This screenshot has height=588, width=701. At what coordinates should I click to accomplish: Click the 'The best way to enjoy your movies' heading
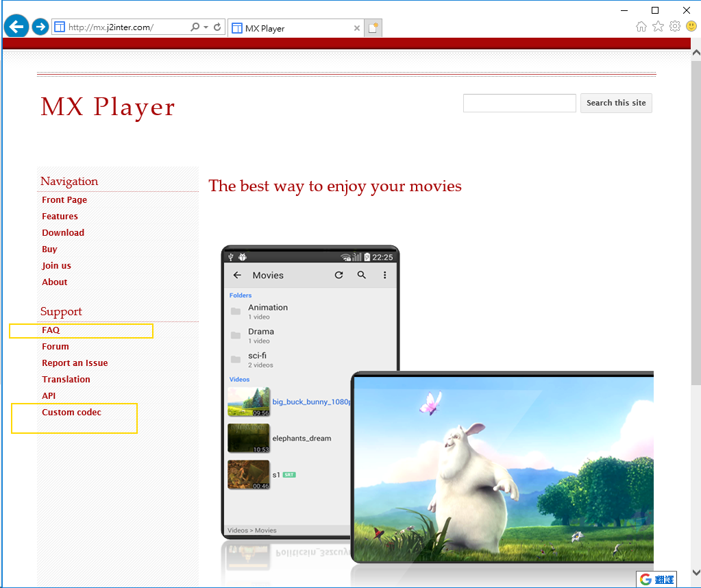(x=335, y=186)
